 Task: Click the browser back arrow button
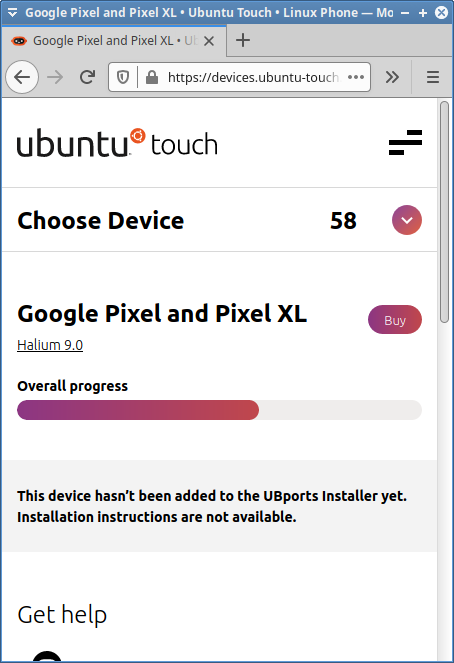click(x=22, y=77)
